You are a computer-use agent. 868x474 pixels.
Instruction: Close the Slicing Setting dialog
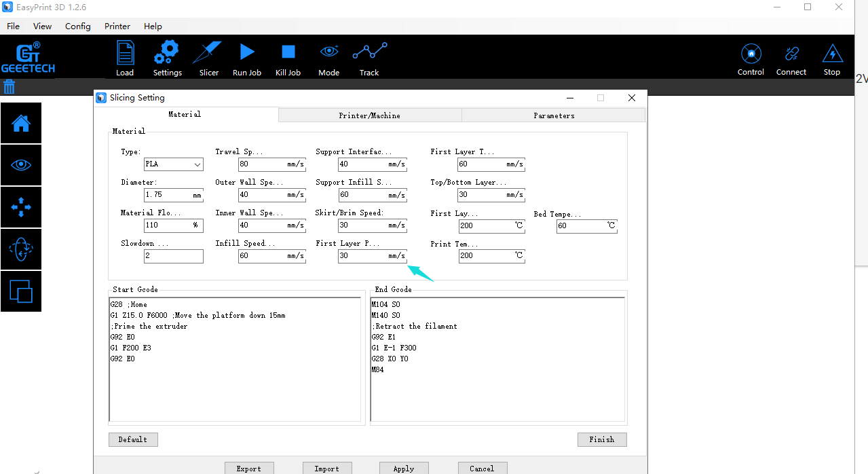coord(632,98)
